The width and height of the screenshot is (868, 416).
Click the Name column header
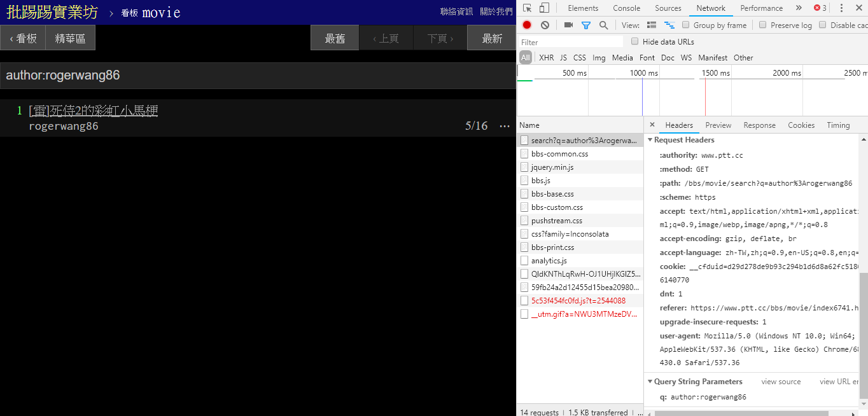tap(580, 125)
